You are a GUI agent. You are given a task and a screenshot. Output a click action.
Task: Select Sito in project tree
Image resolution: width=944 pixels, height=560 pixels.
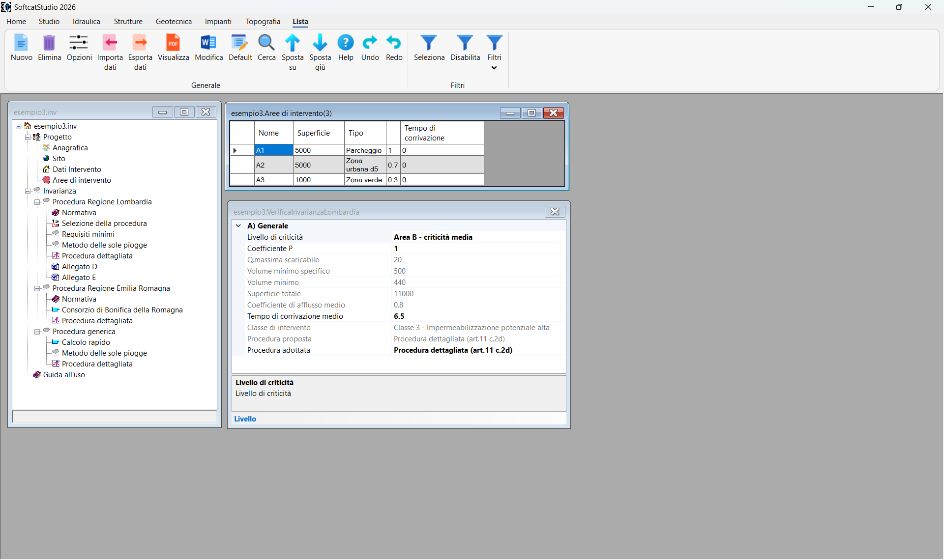click(x=59, y=159)
